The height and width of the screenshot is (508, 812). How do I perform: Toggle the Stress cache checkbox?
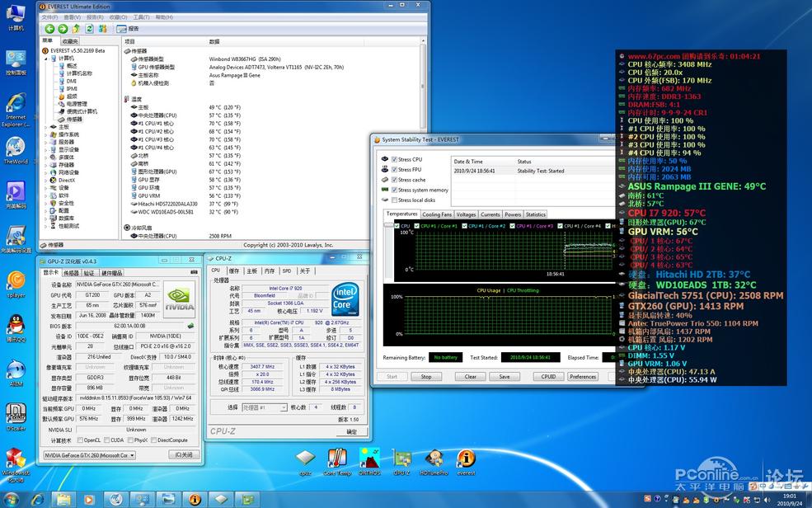[395, 180]
